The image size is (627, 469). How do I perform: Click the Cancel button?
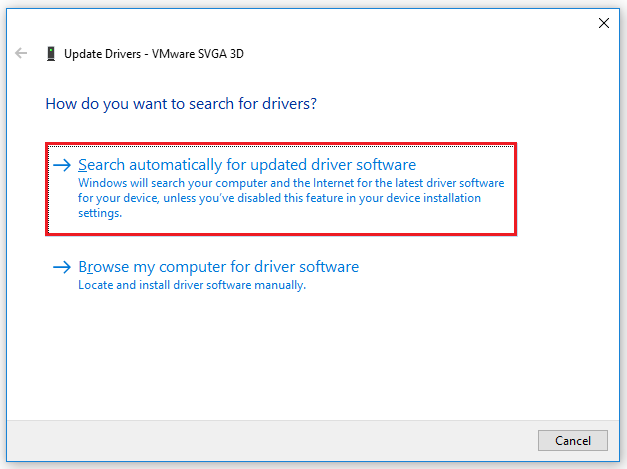pos(573,441)
